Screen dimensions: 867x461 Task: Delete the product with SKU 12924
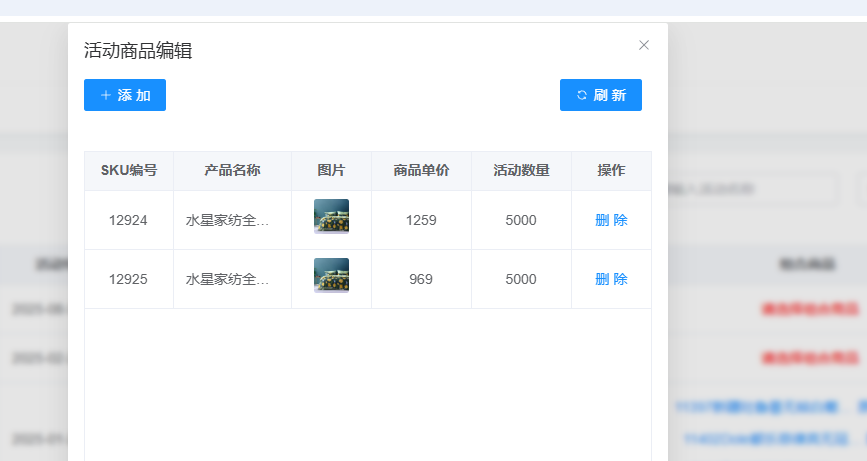611,220
